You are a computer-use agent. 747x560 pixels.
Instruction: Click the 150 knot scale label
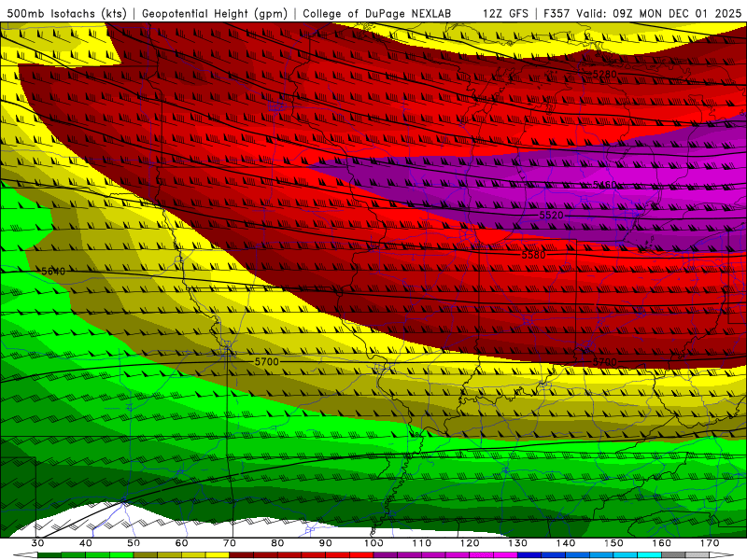[x=614, y=543]
